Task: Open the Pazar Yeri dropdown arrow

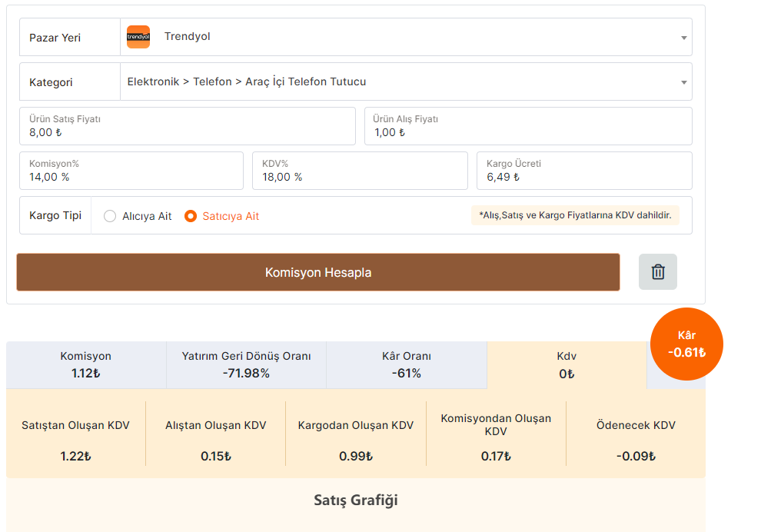Action: (x=683, y=38)
